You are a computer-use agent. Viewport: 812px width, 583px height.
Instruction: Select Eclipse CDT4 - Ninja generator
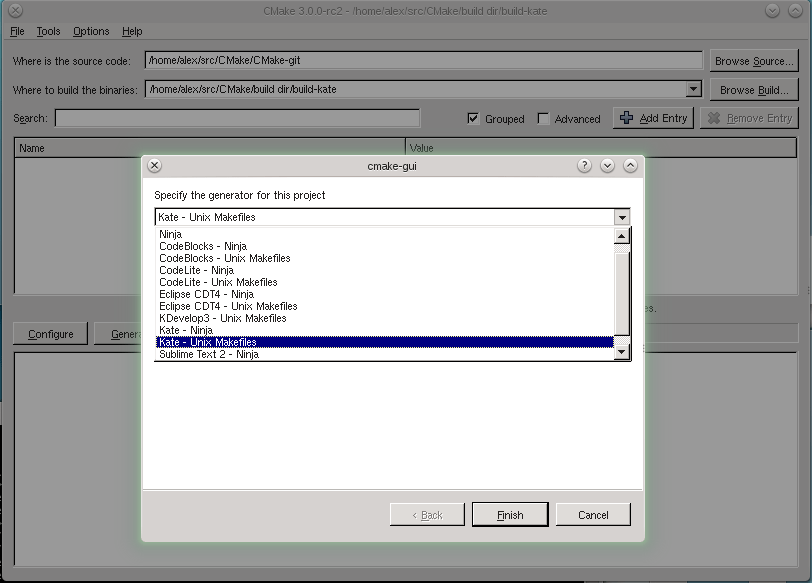(x=384, y=294)
